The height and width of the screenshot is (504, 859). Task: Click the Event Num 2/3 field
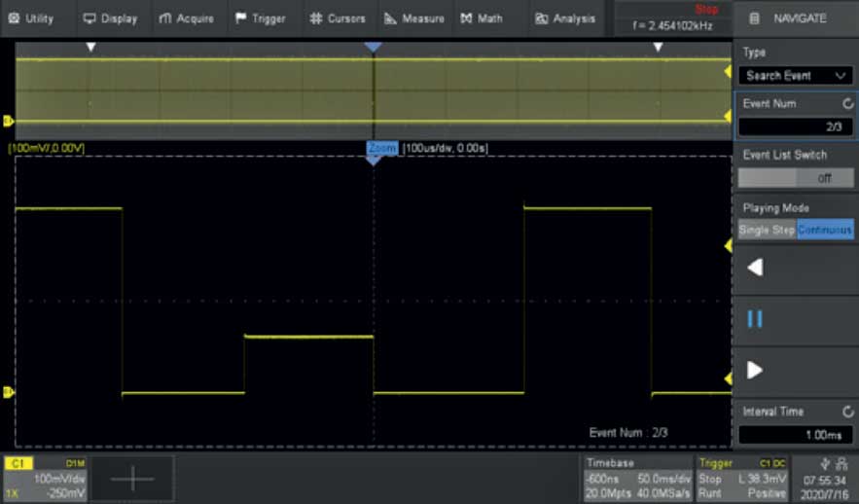(795, 126)
